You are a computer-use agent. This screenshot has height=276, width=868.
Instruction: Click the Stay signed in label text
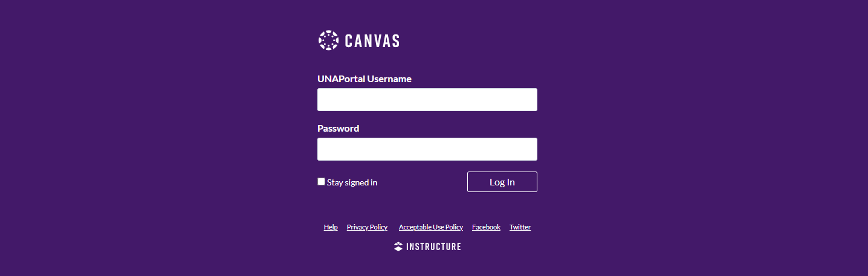[x=352, y=182]
